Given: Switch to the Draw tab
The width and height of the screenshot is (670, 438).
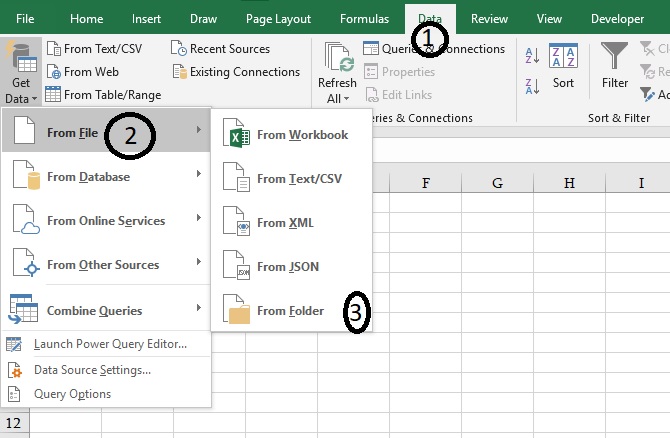Looking at the screenshot, I should [x=203, y=19].
